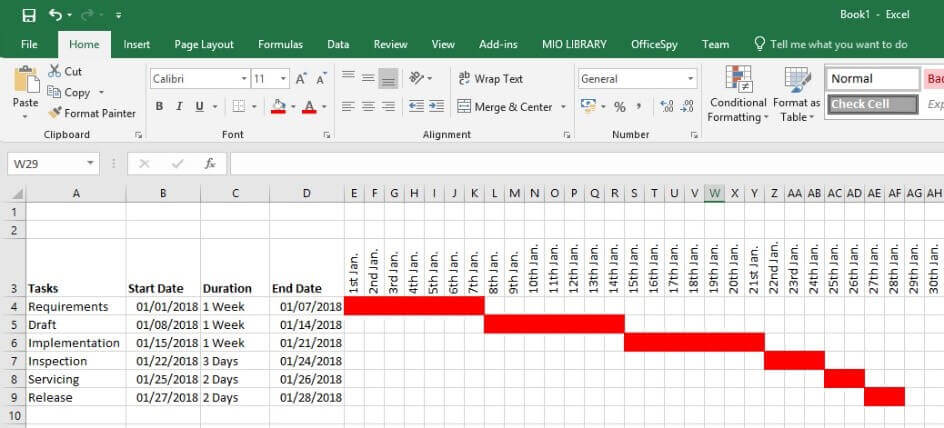Open the Name Box dropdown arrow
The image size is (944, 428).
pos(91,163)
